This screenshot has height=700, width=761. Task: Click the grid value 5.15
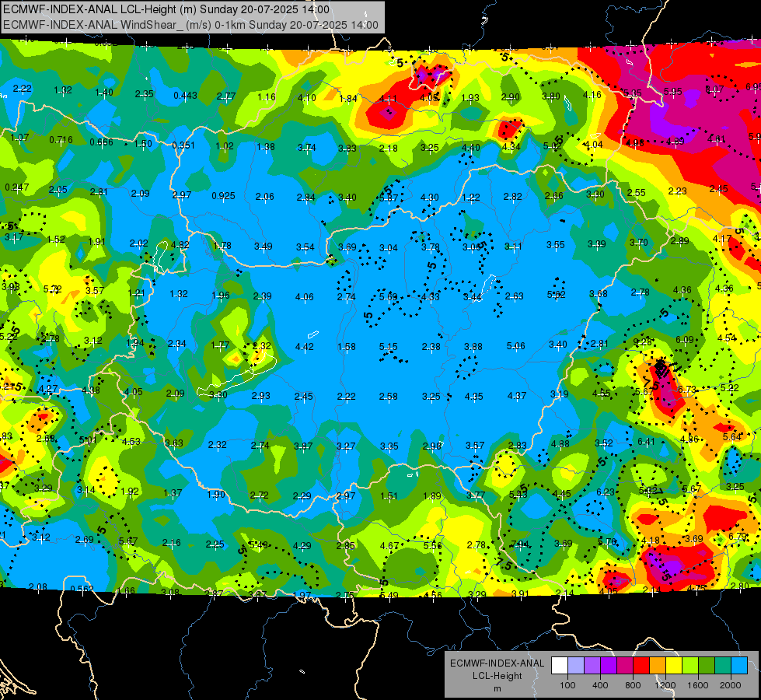click(388, 346)
